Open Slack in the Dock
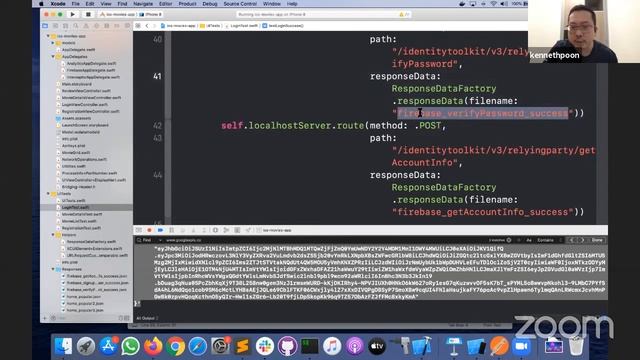Viewport: 640px width, 360px height. point(265,347)
